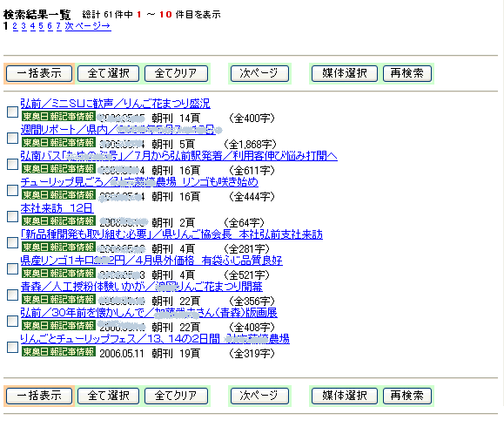Go to results page 6
This screenshot has height=427, width=504.
point(50,26)
